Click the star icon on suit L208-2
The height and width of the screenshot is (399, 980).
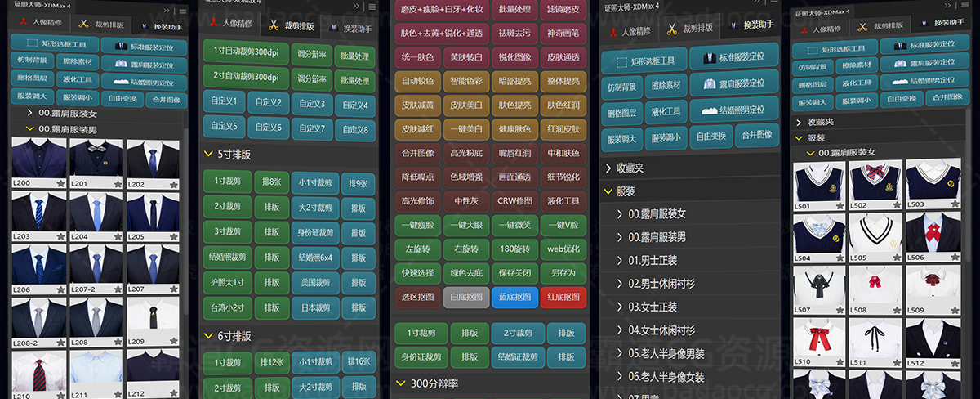60,343
